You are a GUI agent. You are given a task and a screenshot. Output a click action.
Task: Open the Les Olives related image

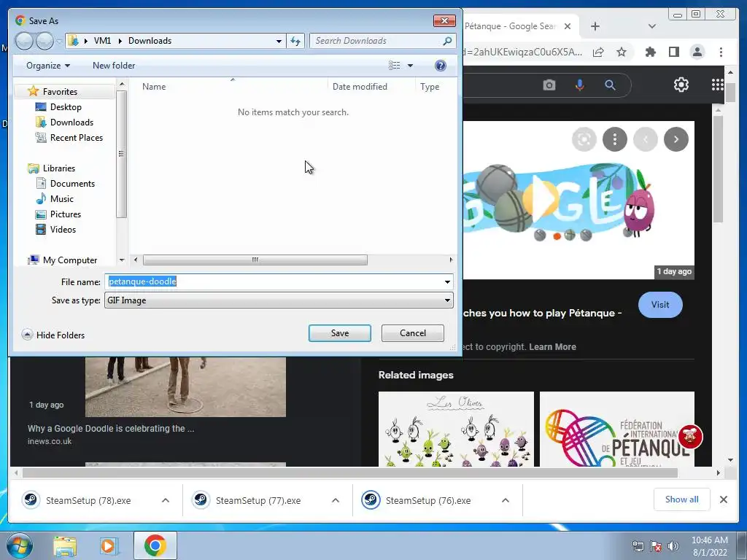456,429
